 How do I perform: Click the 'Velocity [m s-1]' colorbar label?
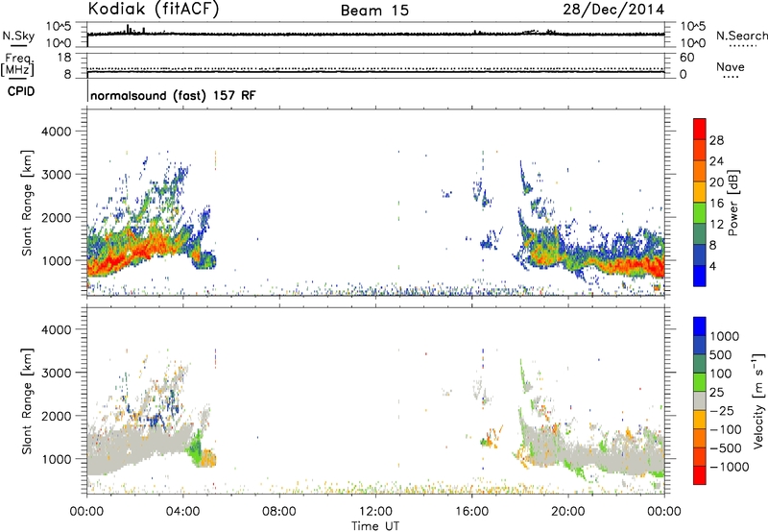(x=758, y=400)
